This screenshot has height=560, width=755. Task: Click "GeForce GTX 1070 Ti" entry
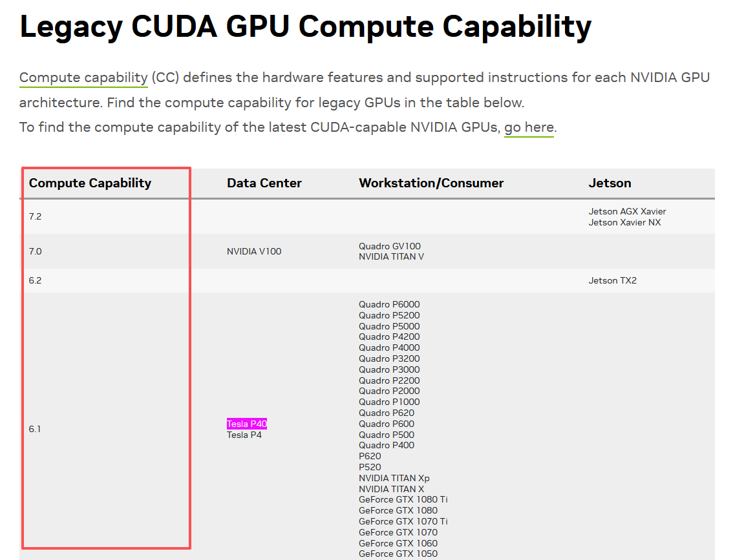(403, 521)
